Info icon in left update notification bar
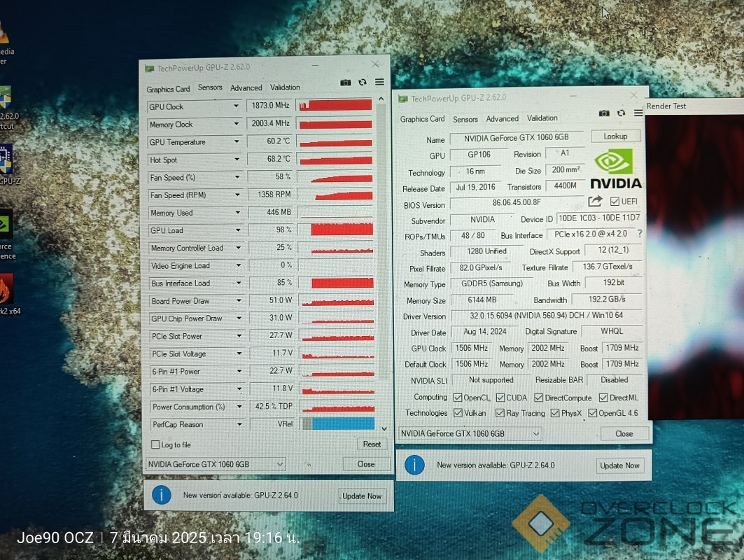This screenshot has height=560, width=744. point(161,495)
